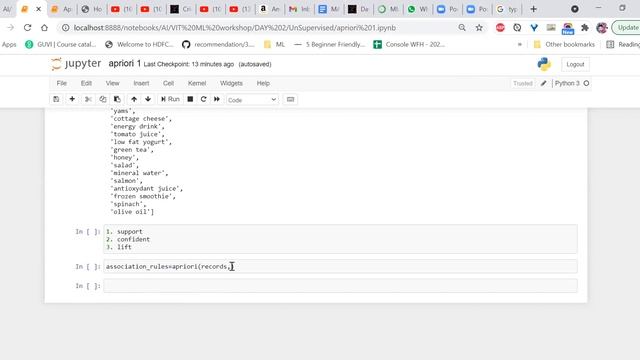
Task: Click the Trusted notebook indicator
Action: point(522,83)
